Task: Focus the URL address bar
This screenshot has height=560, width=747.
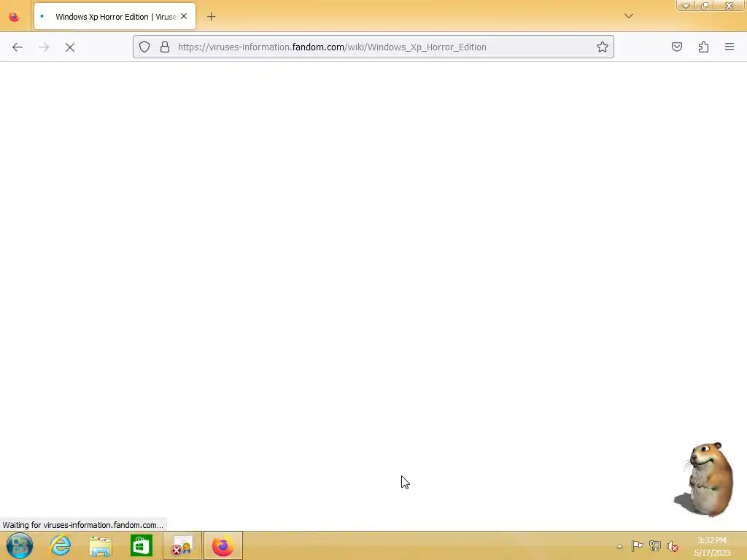Action: click(373, 47)
